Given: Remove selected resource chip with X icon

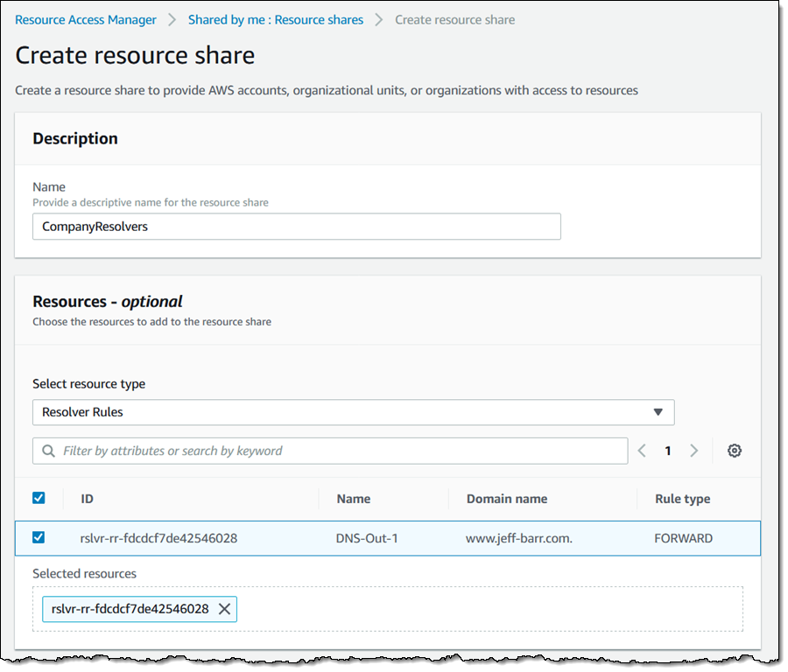Looking at the screenshot, I should tap(224, 609).
